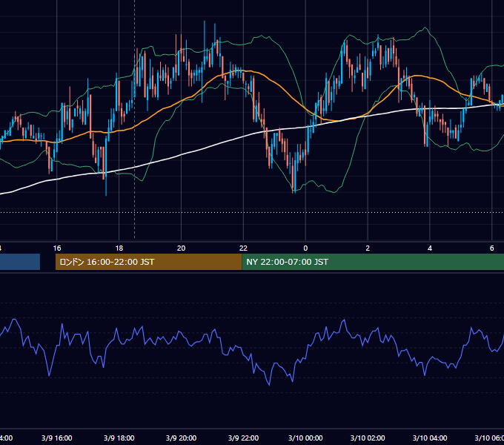This screenshot has width=504, height=445.
Task: Click the 20 hour label on chart axis
Action: coord(182,248)
